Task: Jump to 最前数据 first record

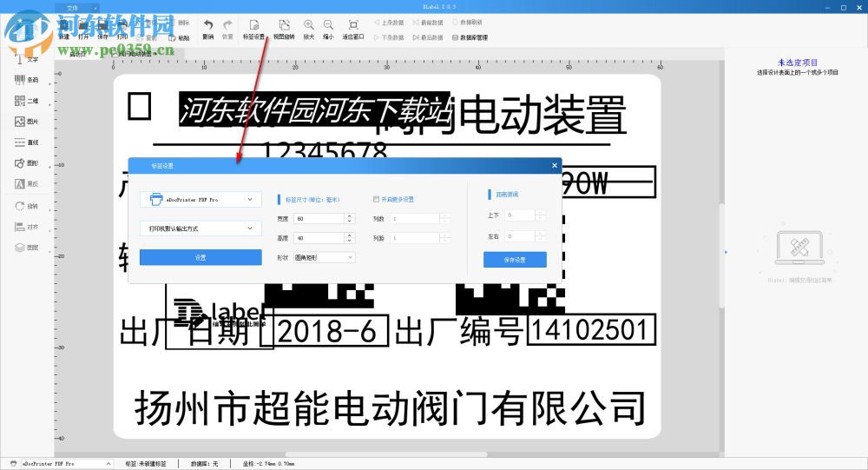Action: pyautogui.click(x=428, y=23)
